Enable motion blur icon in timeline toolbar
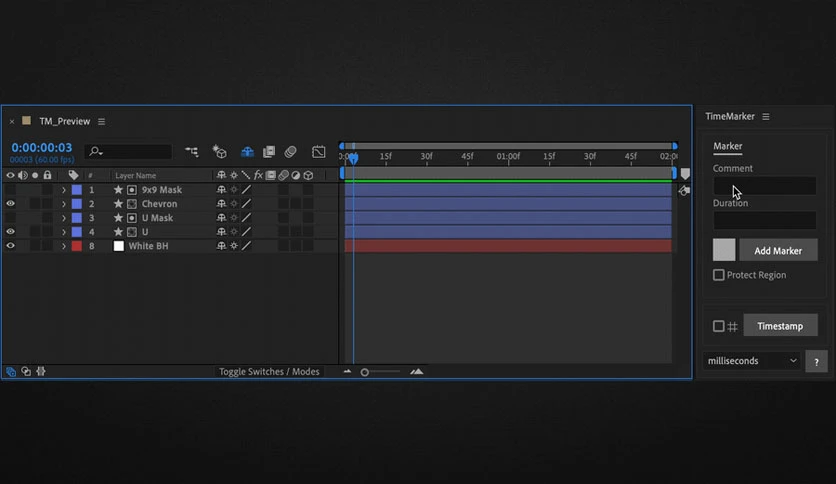 (x=290, y=152)
